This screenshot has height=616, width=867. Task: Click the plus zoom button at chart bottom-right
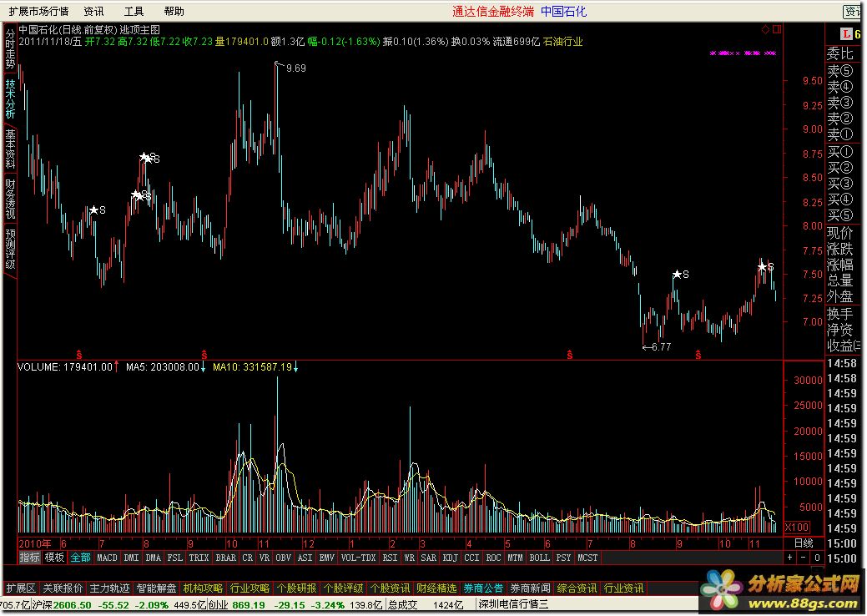(790, 558)
